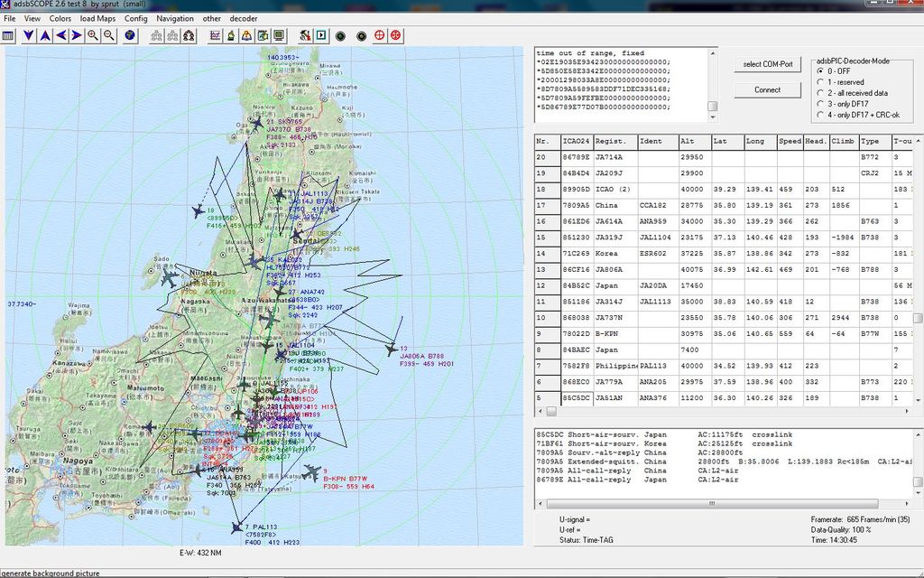Open the decoder menu

click(244, 18)
